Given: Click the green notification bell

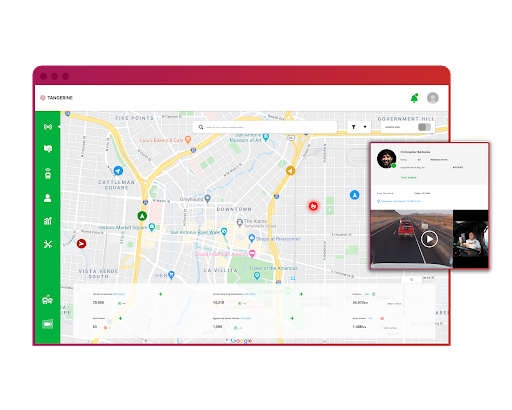Looking at the screenshot, I should click(x=414, y=98).
